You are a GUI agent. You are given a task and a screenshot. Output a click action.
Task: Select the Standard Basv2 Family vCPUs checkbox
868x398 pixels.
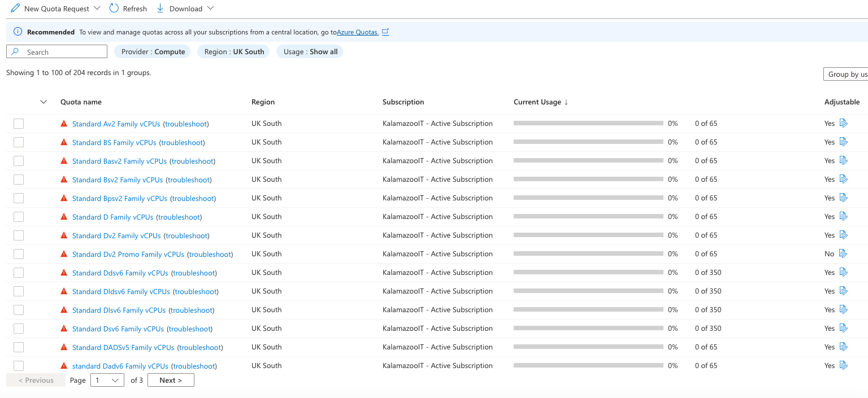[19, 161]
